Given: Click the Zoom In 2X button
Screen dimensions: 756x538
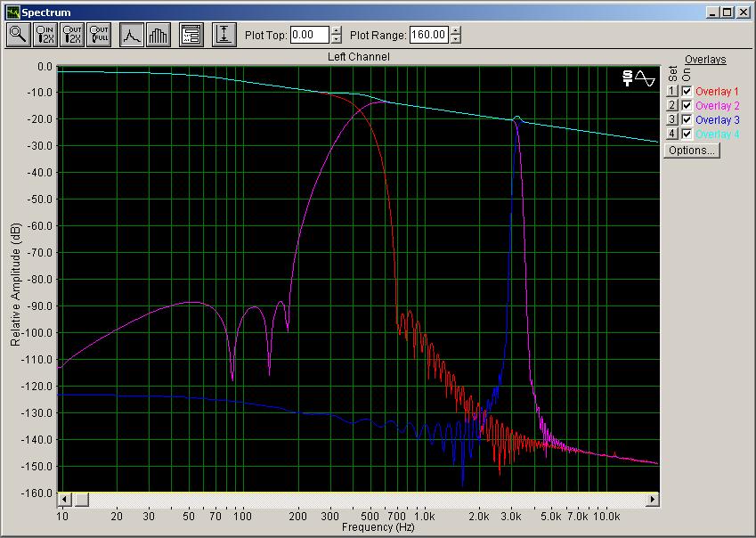Looking at the screenshot, I should tap(45, 35).
